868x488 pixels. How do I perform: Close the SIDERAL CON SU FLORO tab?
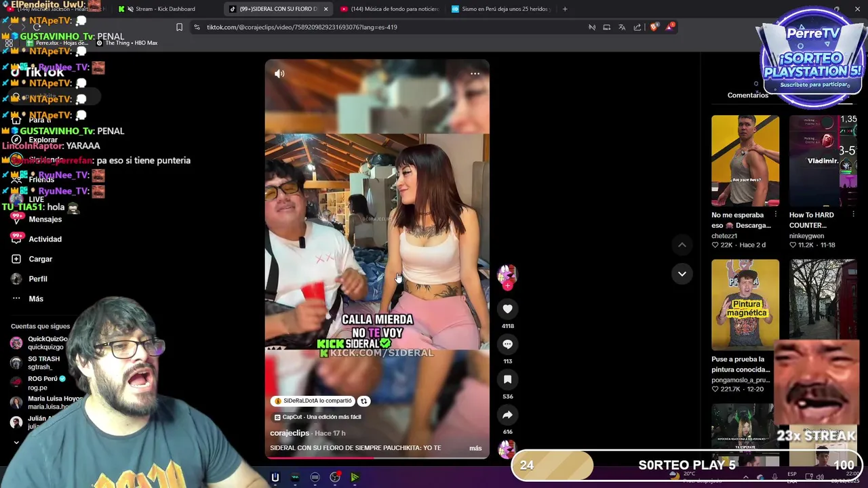(325, 9)
